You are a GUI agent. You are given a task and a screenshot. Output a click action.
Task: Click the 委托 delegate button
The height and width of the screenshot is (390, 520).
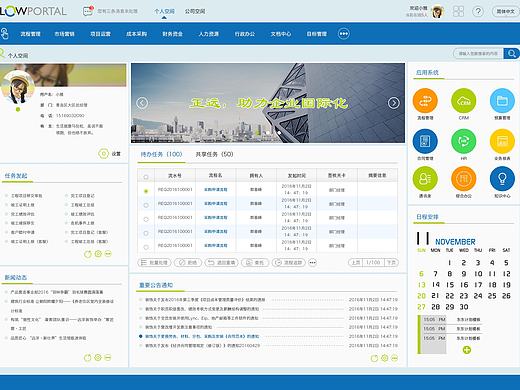click(x=255, y=263)
